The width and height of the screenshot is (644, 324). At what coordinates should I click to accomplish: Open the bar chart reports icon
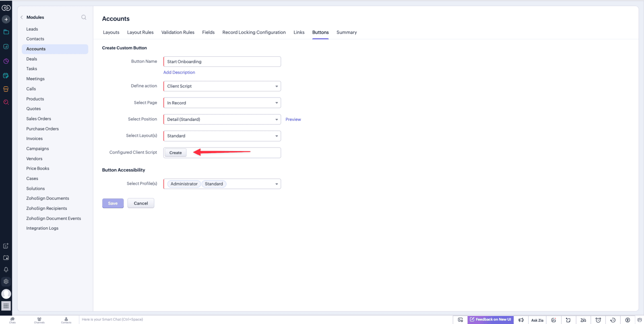coord(6,47)
